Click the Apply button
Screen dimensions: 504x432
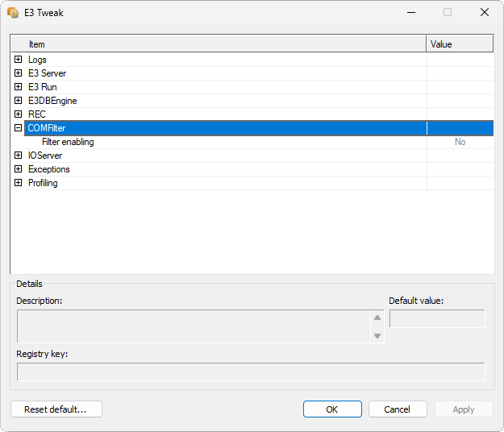464,409
